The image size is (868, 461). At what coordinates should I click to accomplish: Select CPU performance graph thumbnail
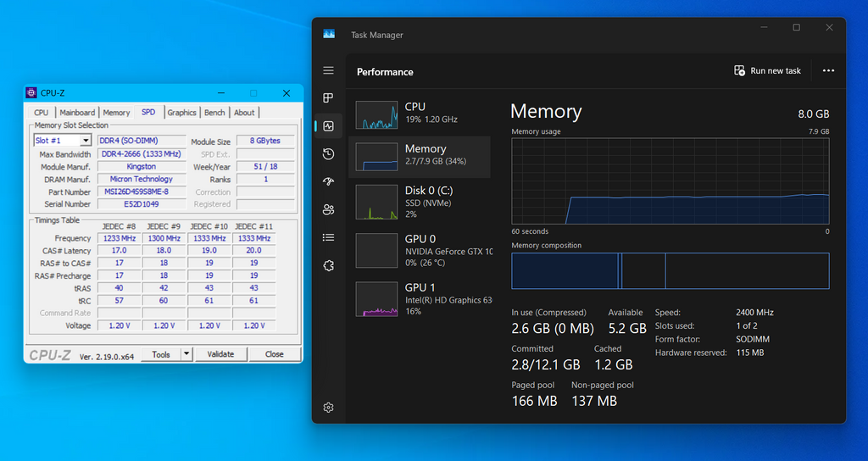376,115
